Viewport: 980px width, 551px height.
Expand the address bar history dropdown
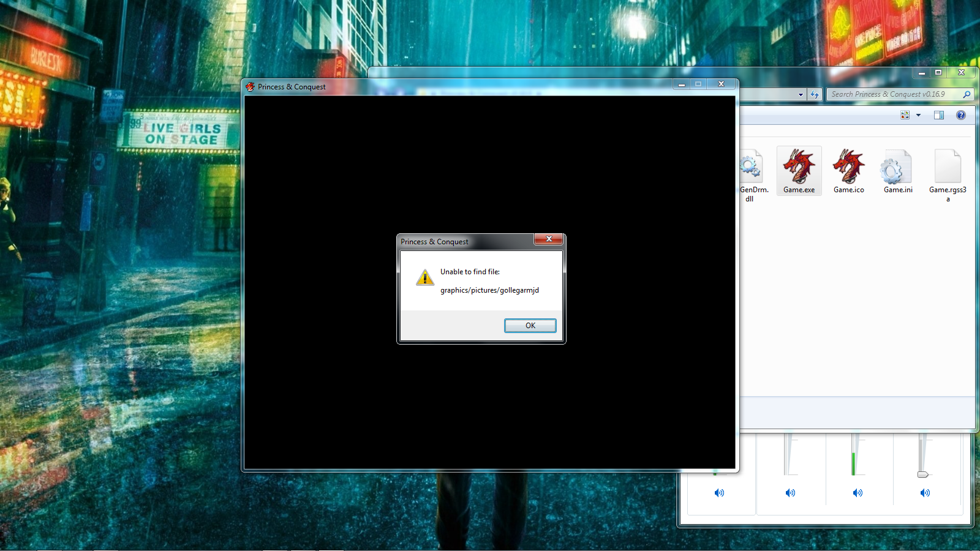coord(801,95)
